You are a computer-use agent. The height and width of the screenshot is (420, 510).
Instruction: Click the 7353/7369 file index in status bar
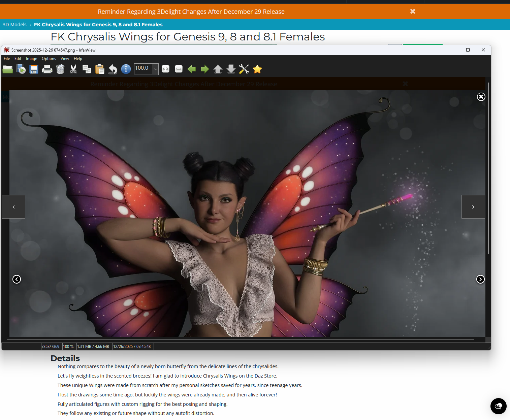click(x=51, y=347)
